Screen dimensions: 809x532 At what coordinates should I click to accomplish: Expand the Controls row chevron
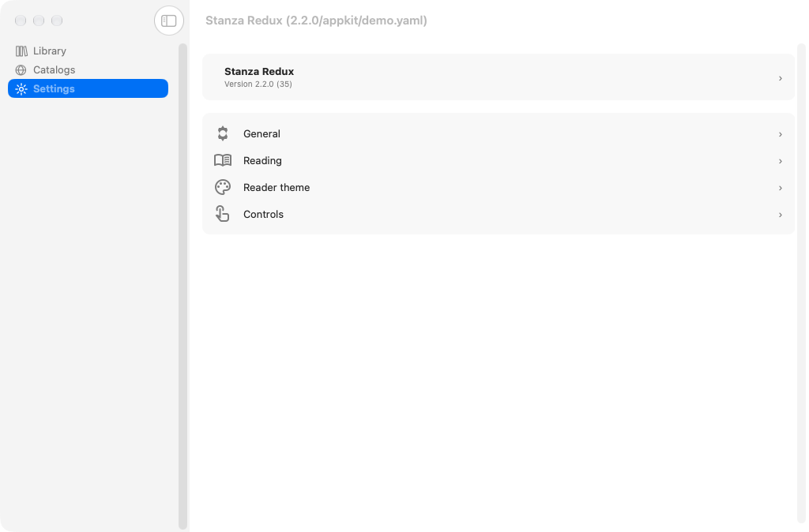[x=780, y=215]
